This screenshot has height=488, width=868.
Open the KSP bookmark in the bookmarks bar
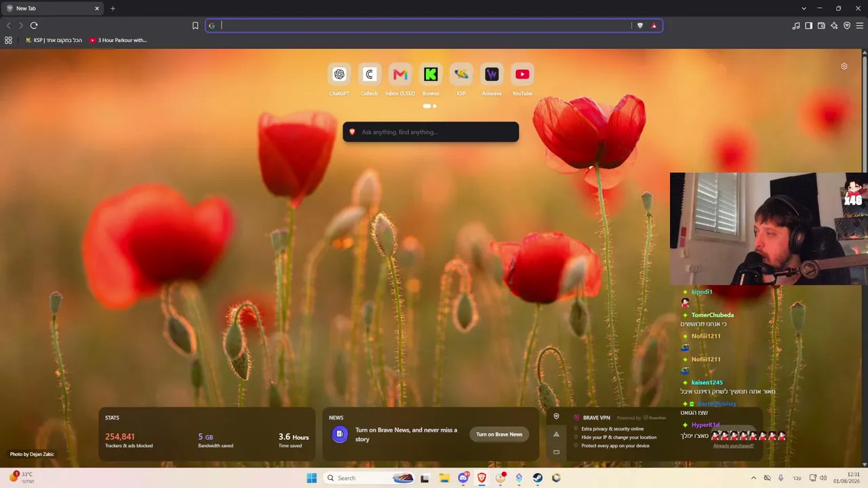point(53,40)
